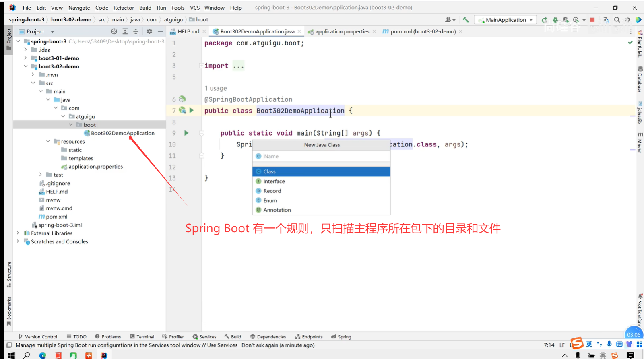Expand the .idea folder node
Screen dimensions: 644x359
[25, 50]
